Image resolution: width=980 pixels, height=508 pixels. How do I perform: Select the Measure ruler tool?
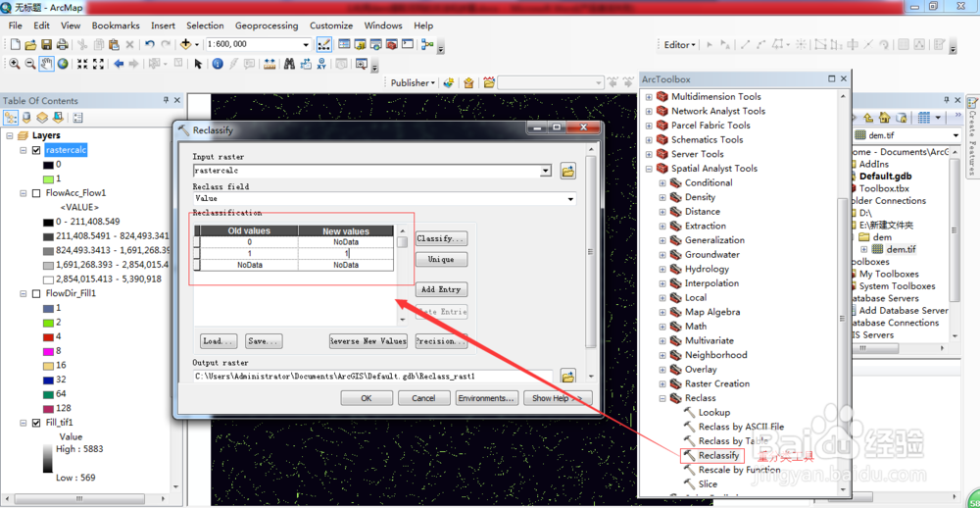point(269,64)
